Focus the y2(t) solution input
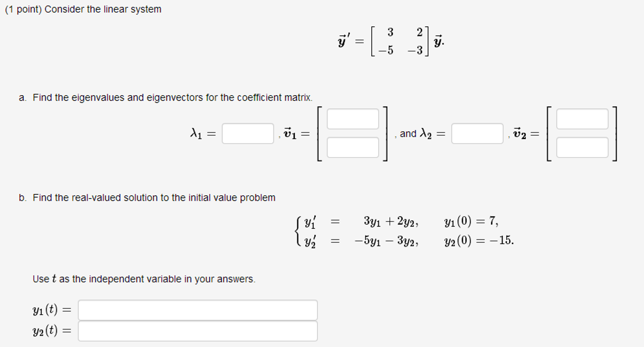This screenshot has width=644, height=347. pos(198,331)
